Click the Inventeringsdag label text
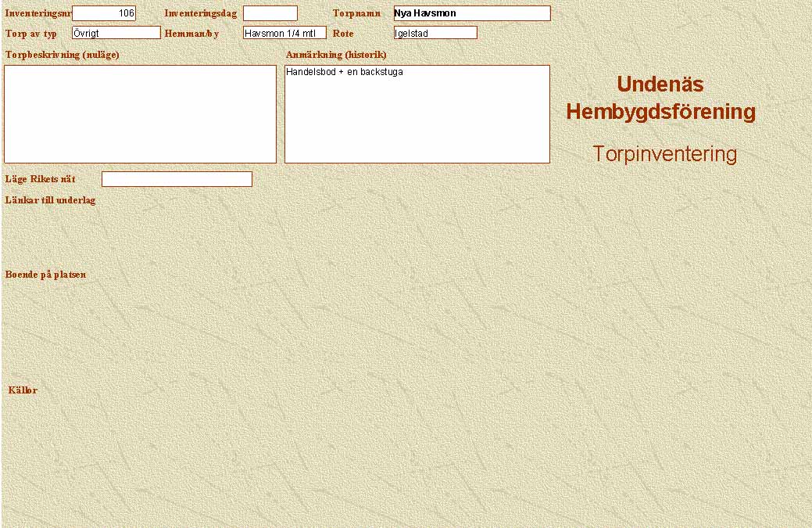Image resolution: width=812 pixels, height=528 pixels. 200,13
